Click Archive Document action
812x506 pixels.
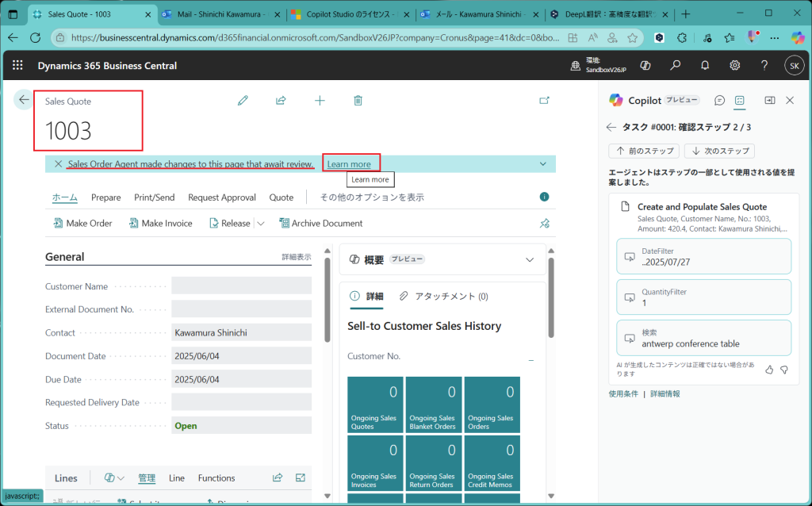tap(321, 223)
